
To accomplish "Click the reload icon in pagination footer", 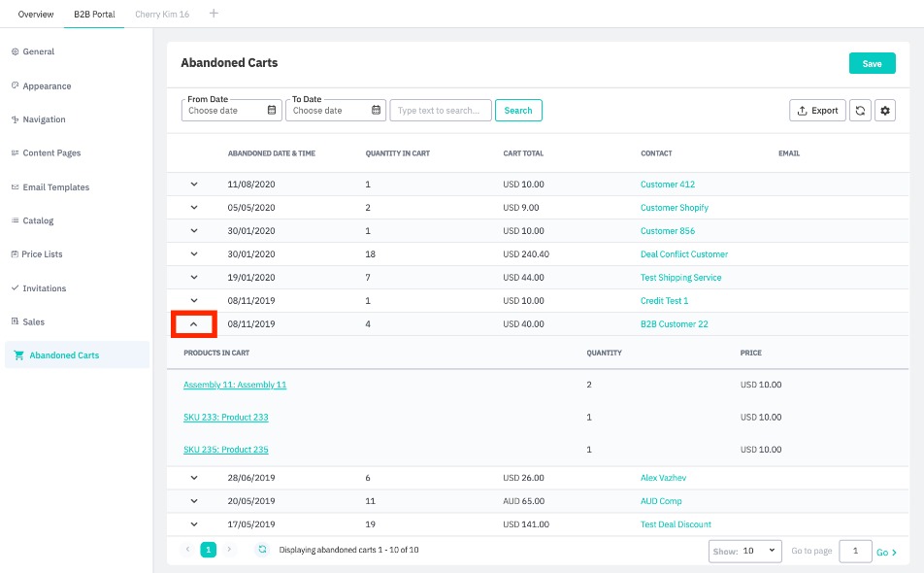I will (262, 550).
